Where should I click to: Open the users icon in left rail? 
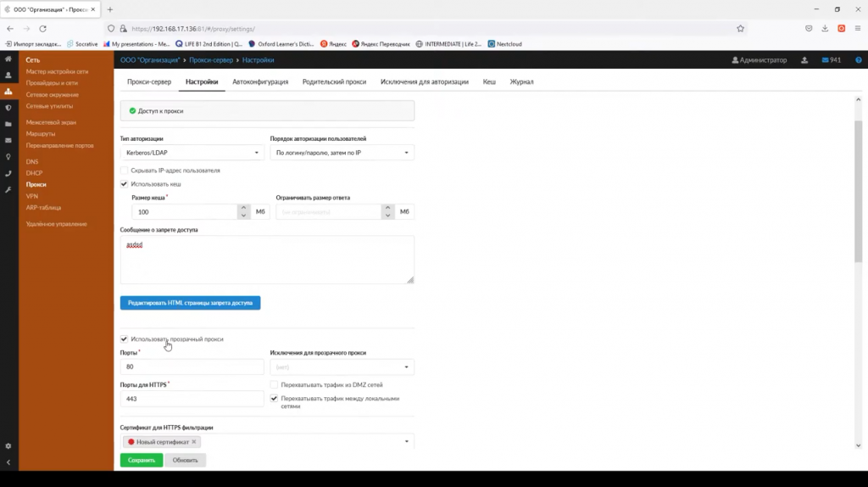pos(8,75)
